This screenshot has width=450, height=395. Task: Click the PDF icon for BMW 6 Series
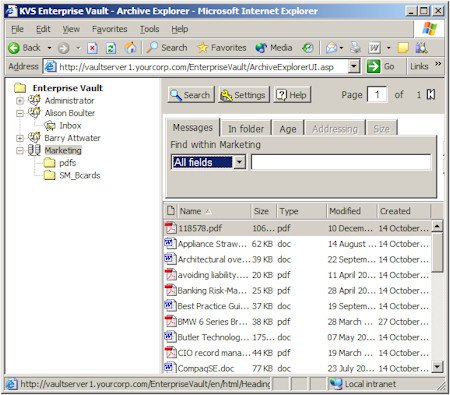click(170, 322)
